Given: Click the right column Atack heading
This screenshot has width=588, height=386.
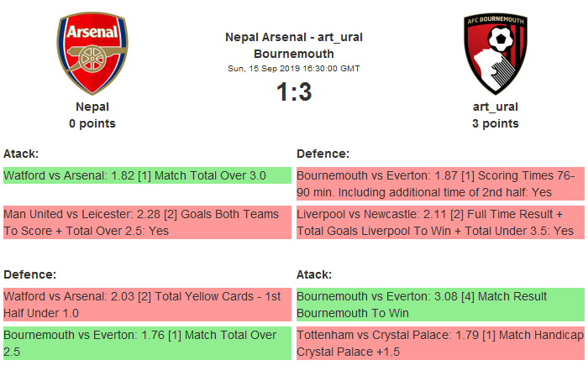Looking at the screenshot, I should tap(314, 274).
